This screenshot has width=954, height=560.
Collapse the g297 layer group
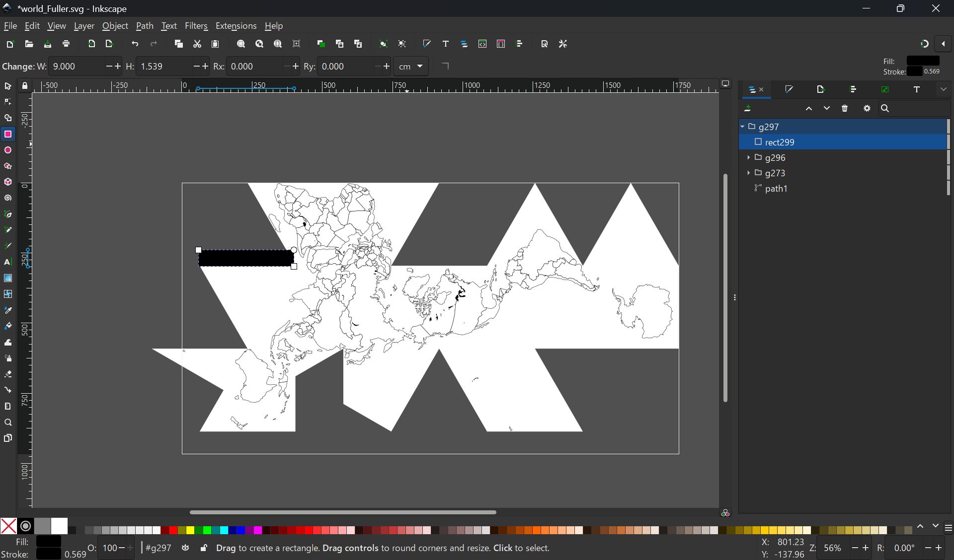743,127
